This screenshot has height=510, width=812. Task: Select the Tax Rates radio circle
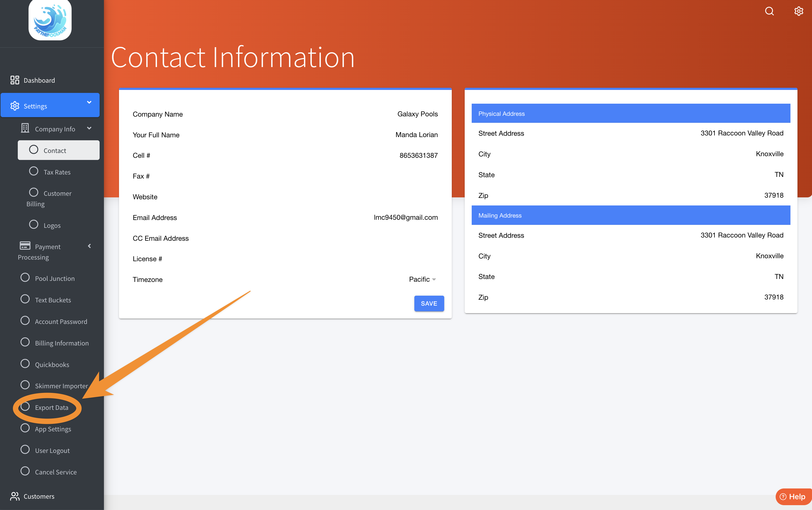[x=33, y=171]
